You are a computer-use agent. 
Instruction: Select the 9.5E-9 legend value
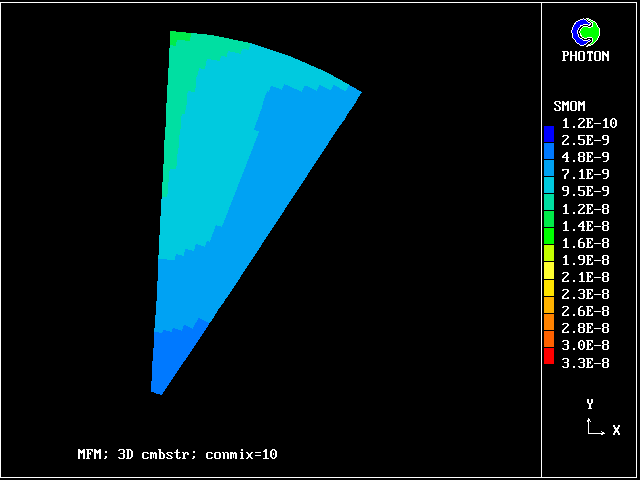point(585,191)
